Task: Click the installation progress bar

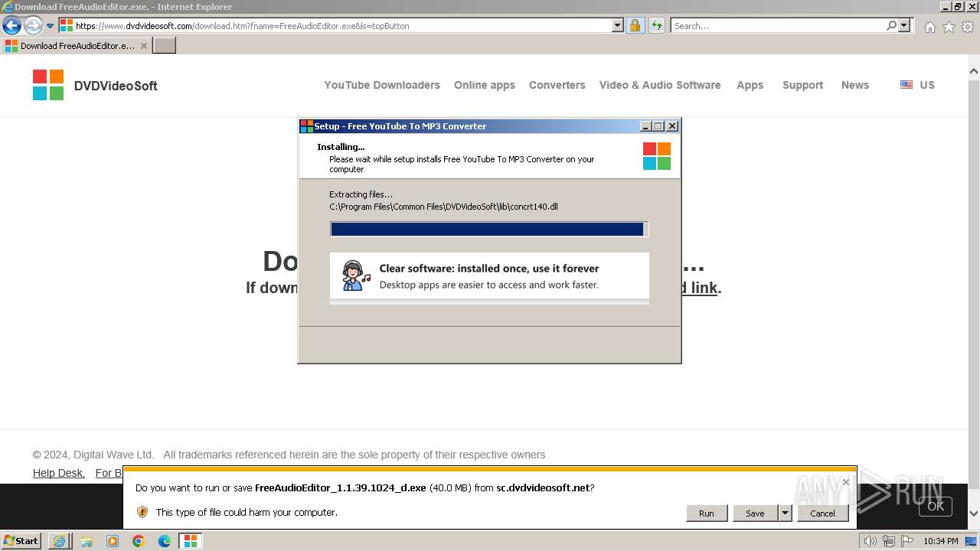Action: 489,229
